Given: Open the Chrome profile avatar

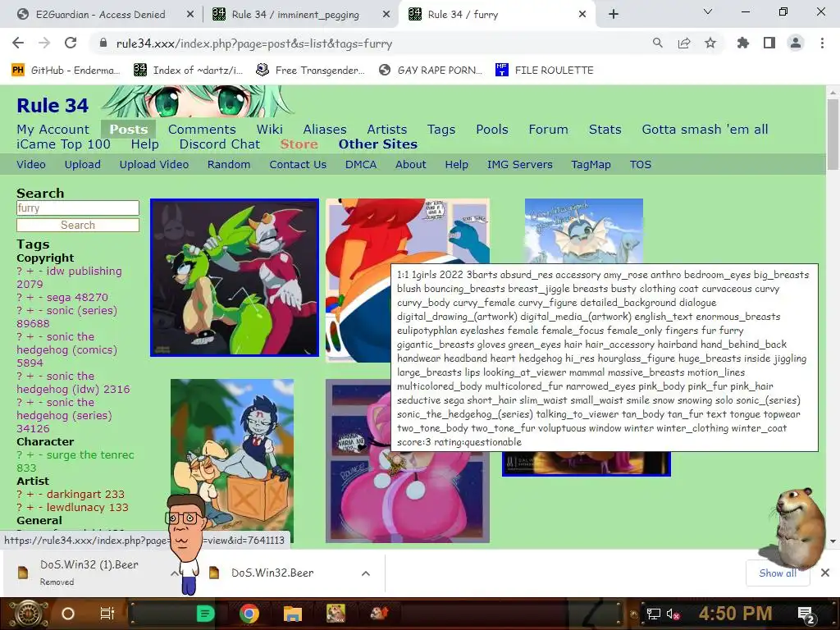Looking at the screenshot, I should tap(796, 43).
